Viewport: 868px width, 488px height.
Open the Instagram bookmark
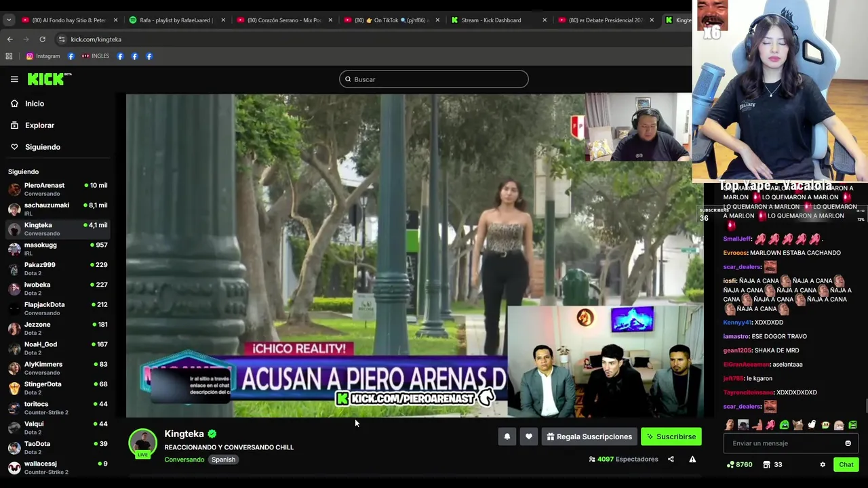(x=43, y=56)
